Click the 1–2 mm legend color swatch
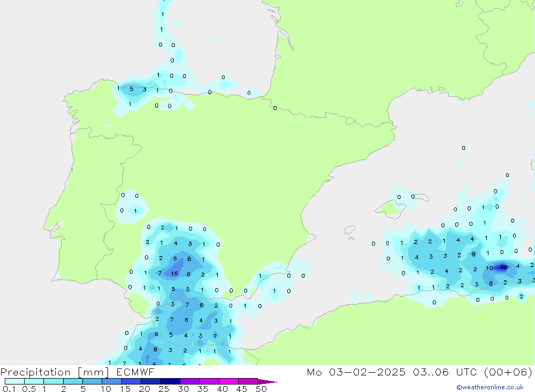The height and width of the screenshot is (392, 535). [53, 381]
